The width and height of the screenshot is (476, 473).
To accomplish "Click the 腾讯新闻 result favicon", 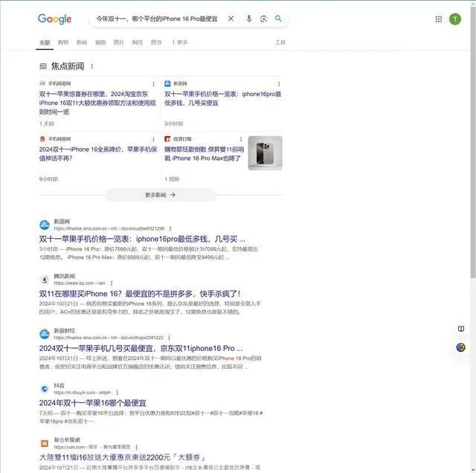I will (x=45, y=280).
